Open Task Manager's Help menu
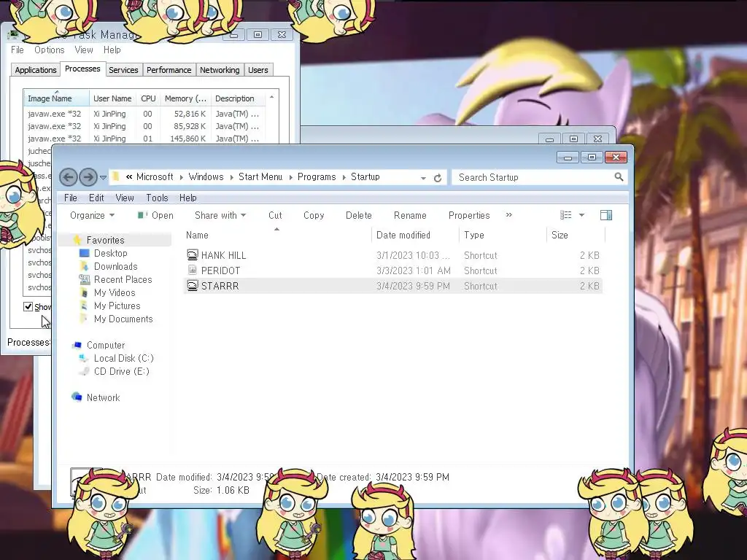 tap(112, 50)
